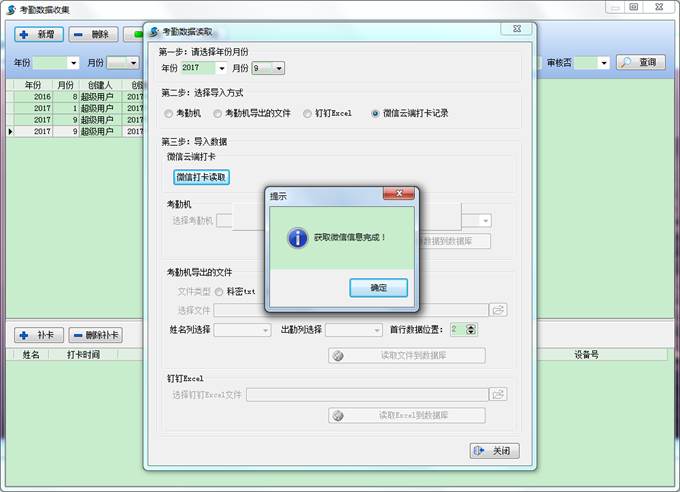
Task: Select the 钉钉Excel radio option
Action: point(307,114)
